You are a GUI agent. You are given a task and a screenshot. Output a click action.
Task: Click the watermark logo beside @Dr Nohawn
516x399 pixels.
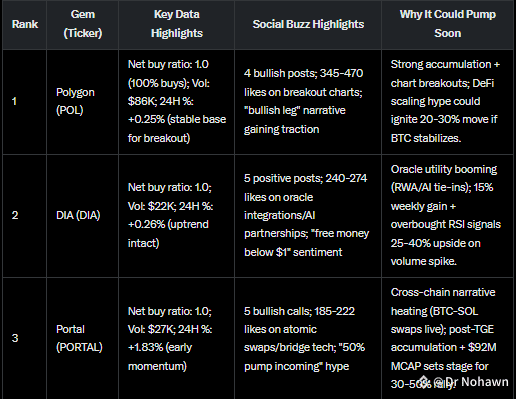425,382
